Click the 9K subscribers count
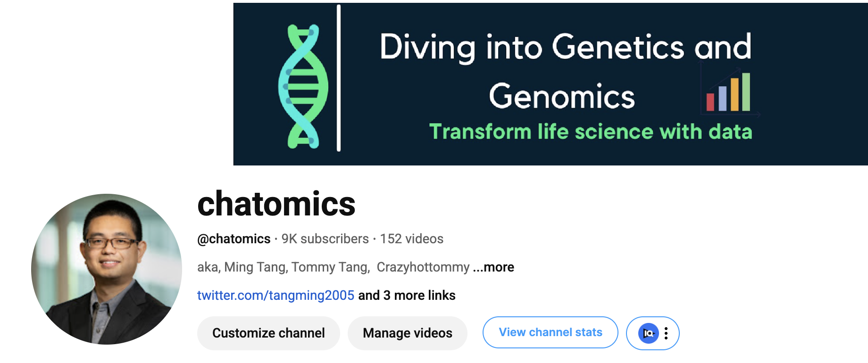Image resolution: width=868 pixels, height=363 pixels. point(325,239)
